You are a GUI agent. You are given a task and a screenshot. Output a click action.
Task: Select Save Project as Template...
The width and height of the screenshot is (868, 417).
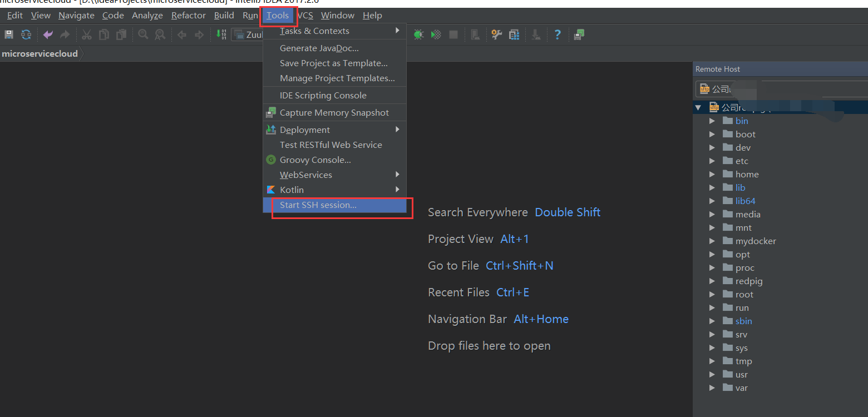pyautogui.click(x=334, y=63)
